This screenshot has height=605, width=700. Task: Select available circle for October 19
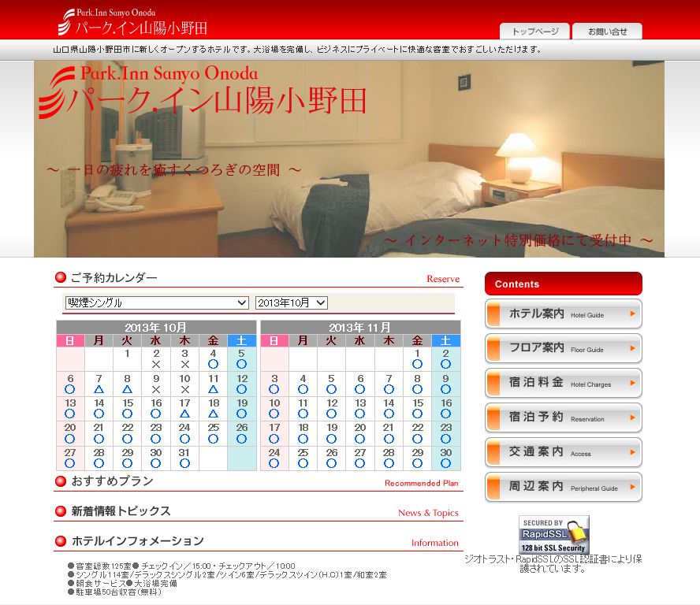(241, 414)
